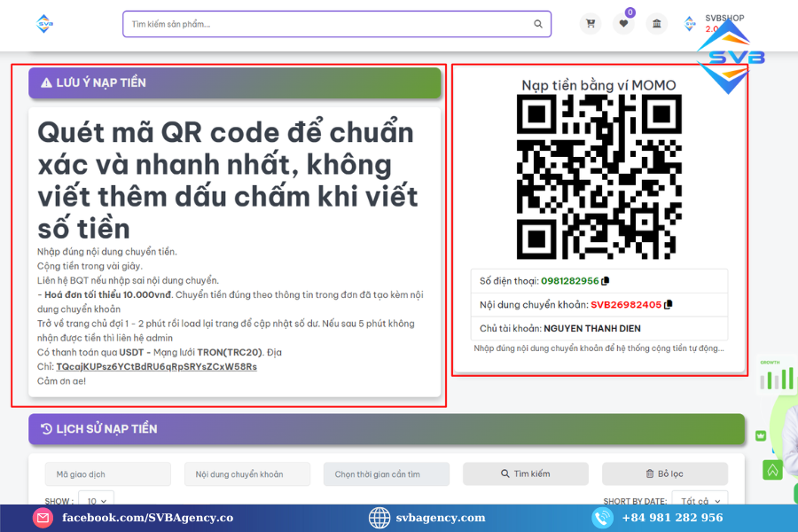Focus the product search field
Screen dimensions: 798x532
point(337,24)
